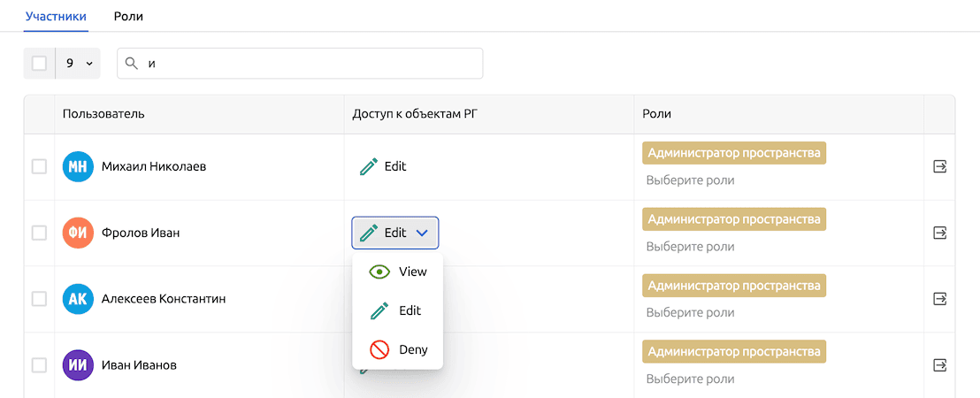Choose Deny in the access menu
Screen dimensions: 980x398
[x=398, y=349]
